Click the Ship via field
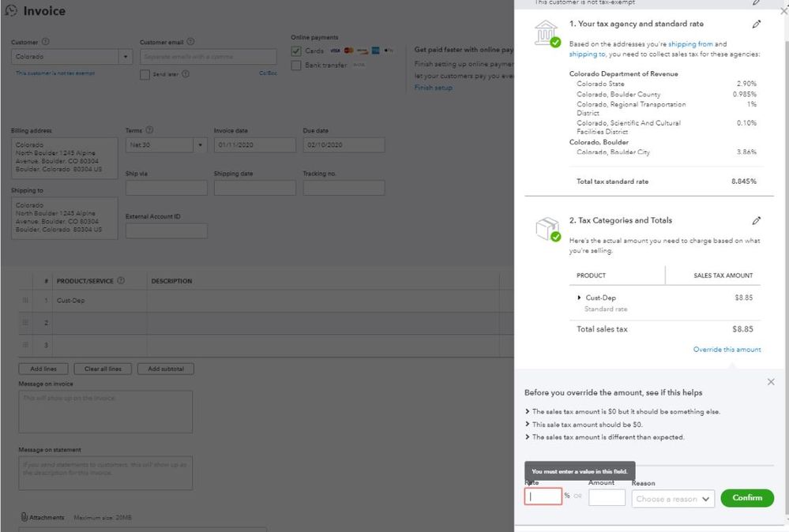 pyautogui.click(x=167, y=188)
